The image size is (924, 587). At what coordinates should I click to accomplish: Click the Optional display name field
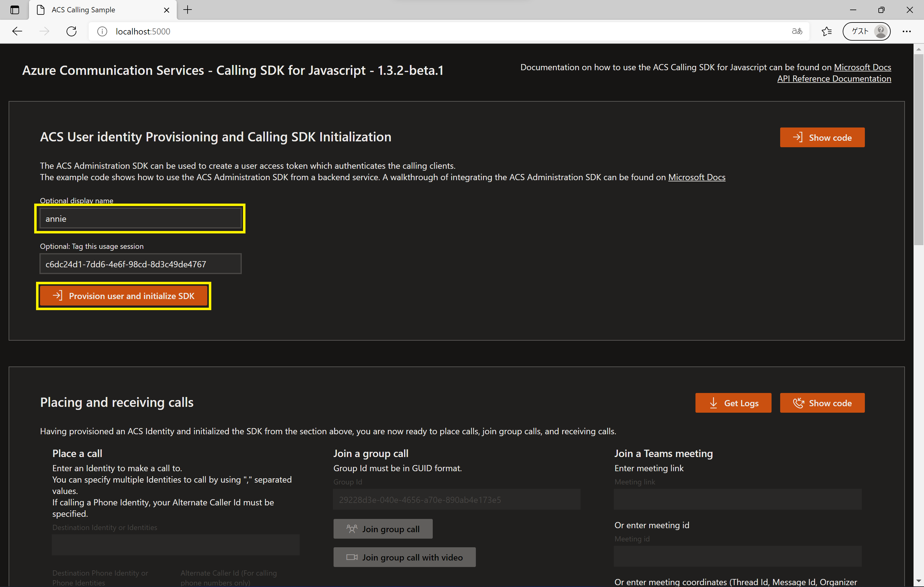point(140,219)
